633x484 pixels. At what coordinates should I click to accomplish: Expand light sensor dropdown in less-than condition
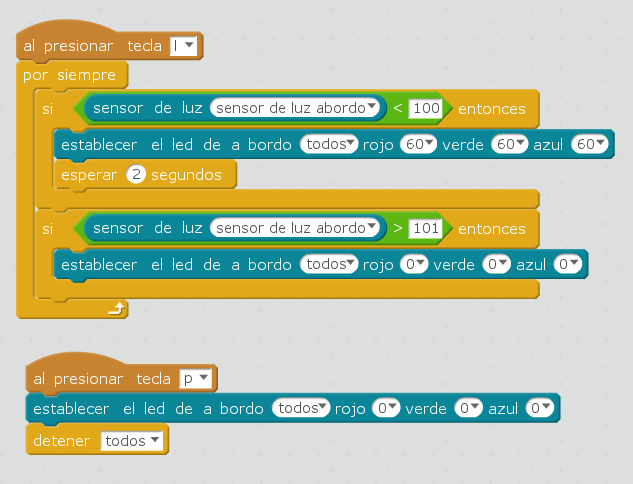click(x=298, y=108)
